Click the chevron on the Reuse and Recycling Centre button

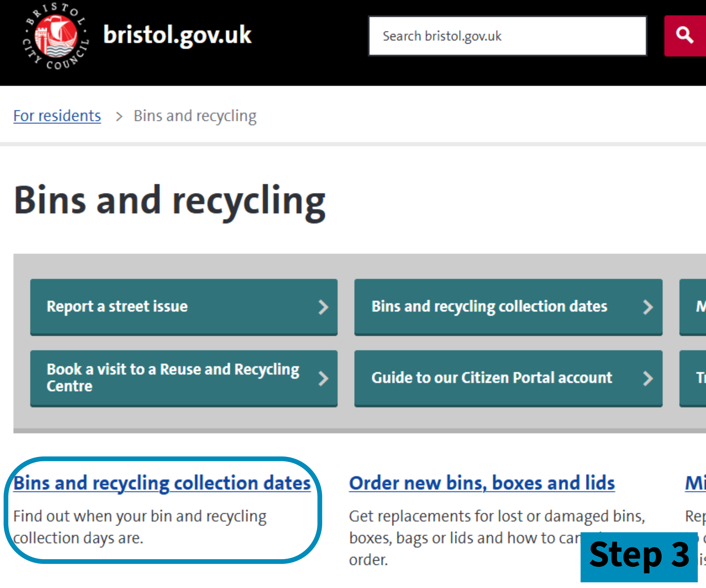tap(324, 378)
